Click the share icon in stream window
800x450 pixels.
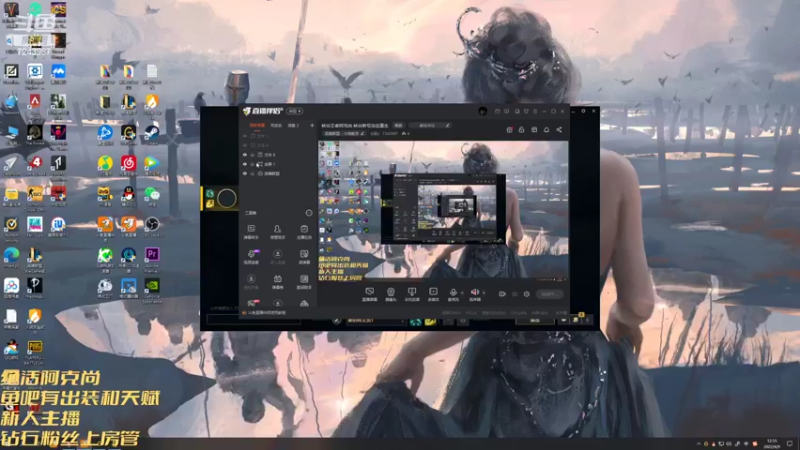point(559,130)
